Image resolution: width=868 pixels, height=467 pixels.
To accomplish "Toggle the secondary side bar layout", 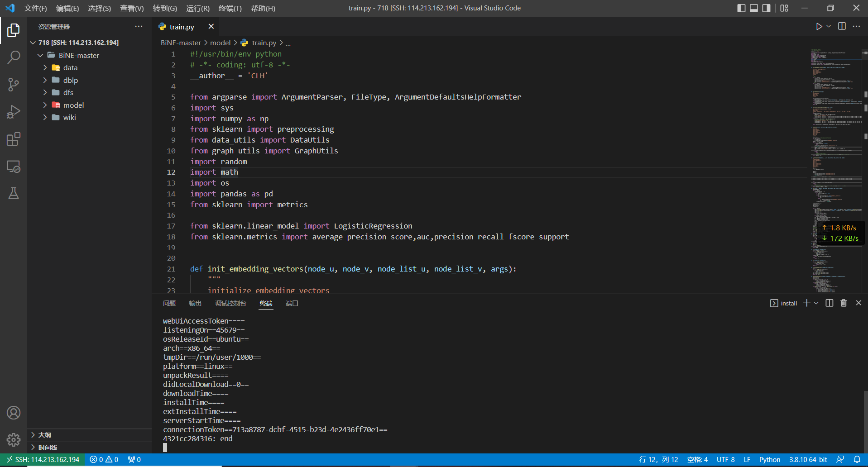I will click(766, 8).
